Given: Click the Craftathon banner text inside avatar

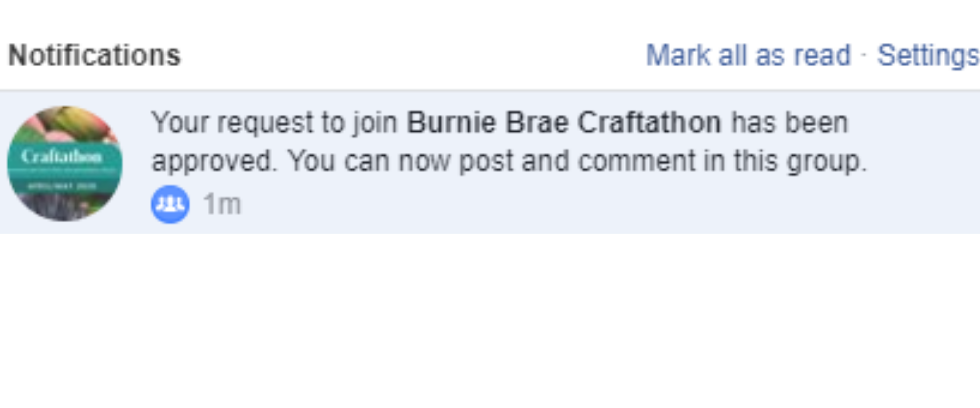Looking at the screenshot, I should tap(61, 156).
